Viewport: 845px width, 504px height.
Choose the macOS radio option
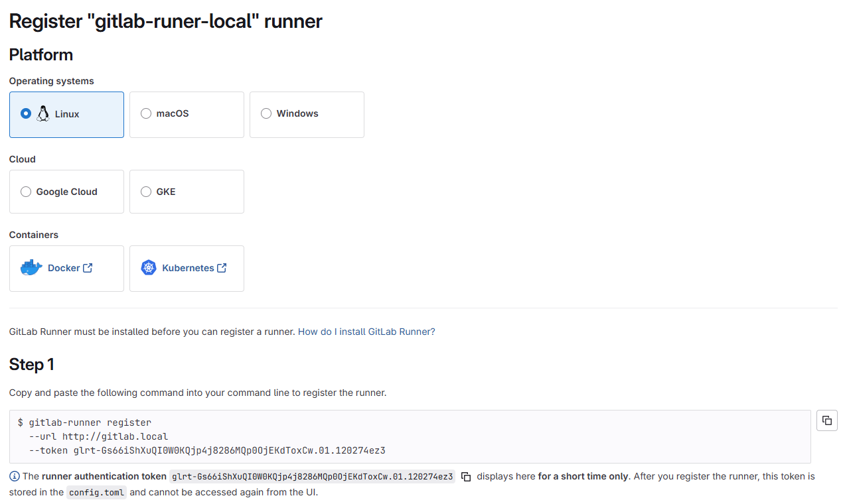point(146,114)
